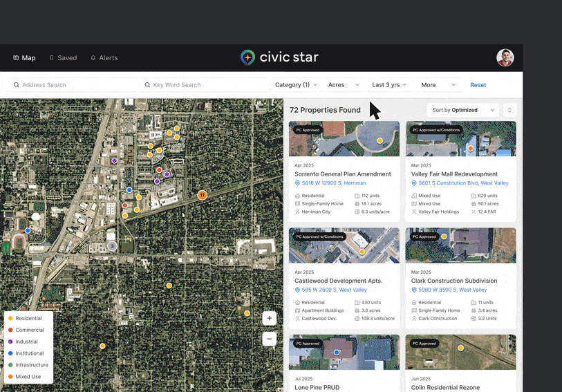Click the Address Search field

point(73,85)
